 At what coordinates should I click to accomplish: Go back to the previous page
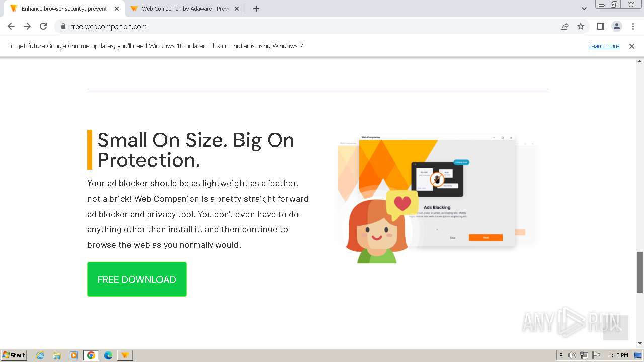click(x=11, y=26)
